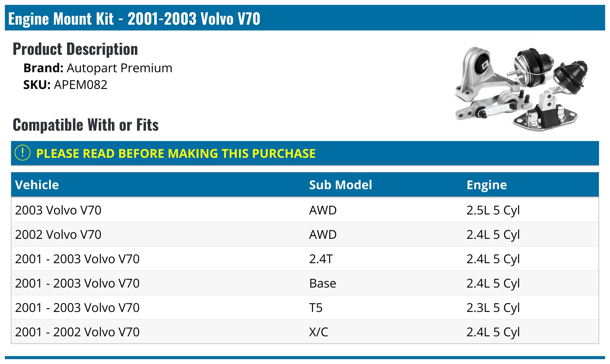Viewport: 610px width, 364px height.
Task: Click the Engine Mount Kit title bar
Action: tap(305, 18)
